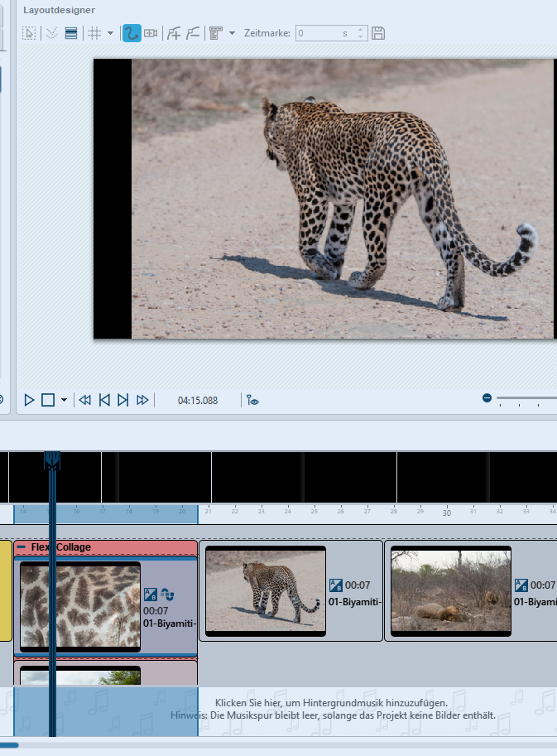Toggle the preview eye icon
557x756 pixels.
(253, 400)
